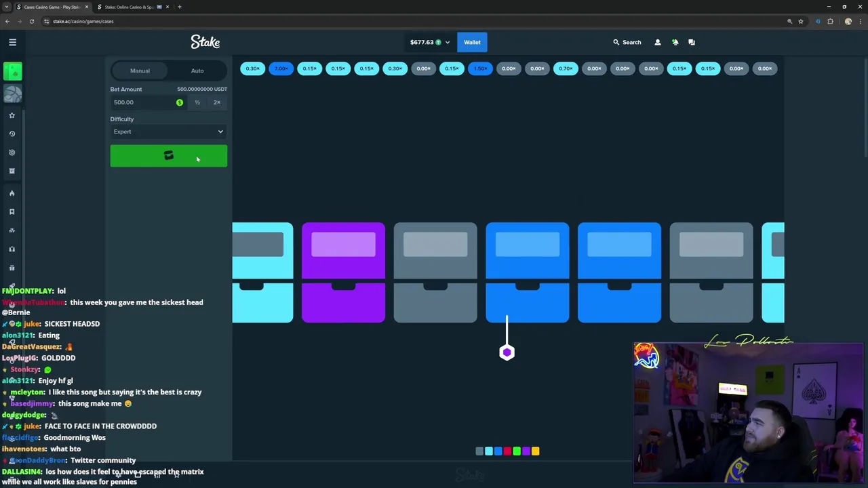Open the Sports basketball section icon
868x488 pixels.
(12, 94)
